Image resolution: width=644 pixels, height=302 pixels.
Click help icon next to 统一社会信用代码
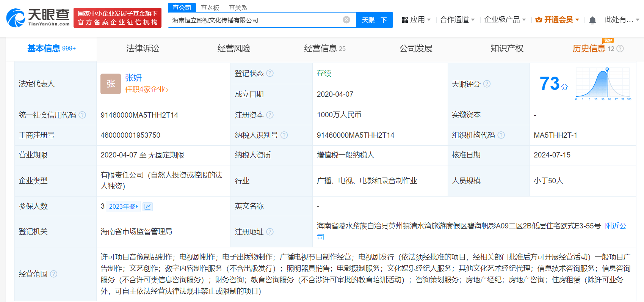pyautogui.click(x=82, y=115)
